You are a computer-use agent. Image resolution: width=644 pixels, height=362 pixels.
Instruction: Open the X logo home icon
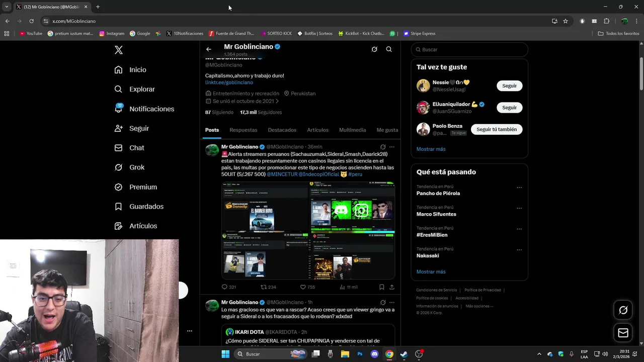[x=118, y=50]
